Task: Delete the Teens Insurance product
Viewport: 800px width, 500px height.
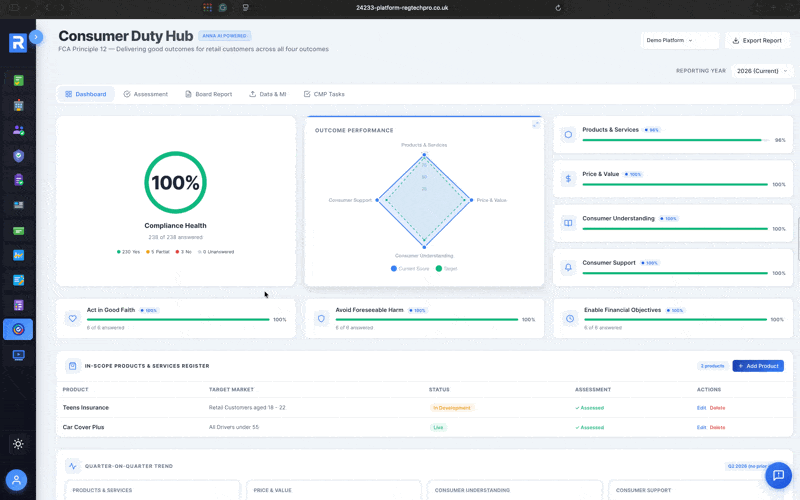Action: pyautogui.click(x=717, y=408)
